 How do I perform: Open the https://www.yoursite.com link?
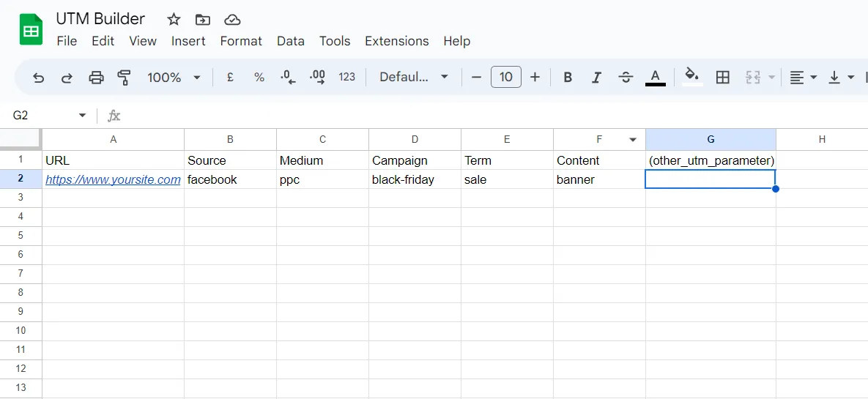pyautogui.click(x=113, y=179)
